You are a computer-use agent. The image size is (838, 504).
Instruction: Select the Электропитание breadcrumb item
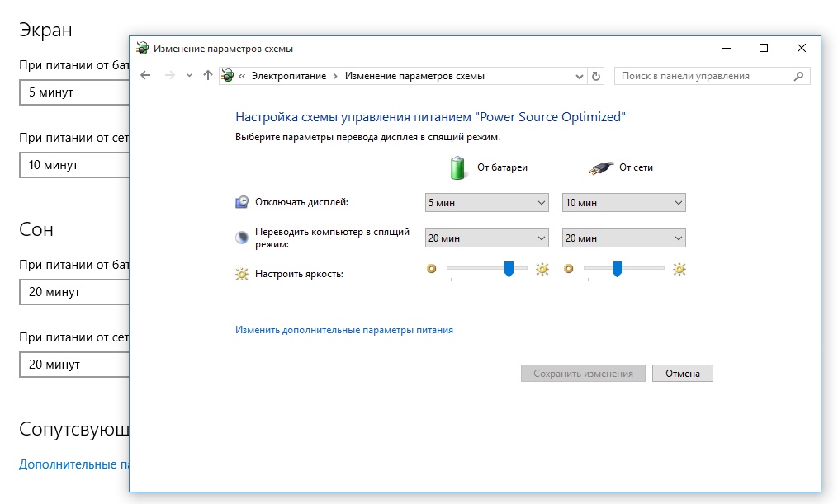[x=289, y=76]
